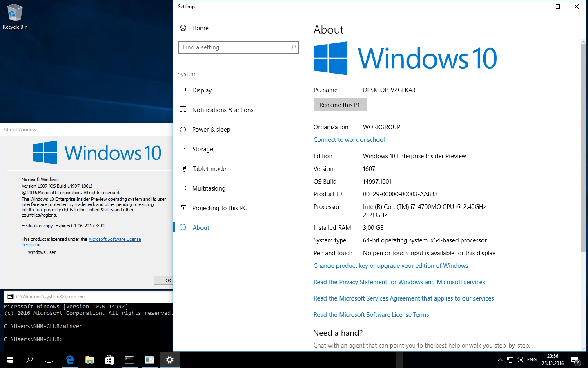Click the Power & sleep icon
The height and width of the screenshot is (368, 588).
[183, 129]
